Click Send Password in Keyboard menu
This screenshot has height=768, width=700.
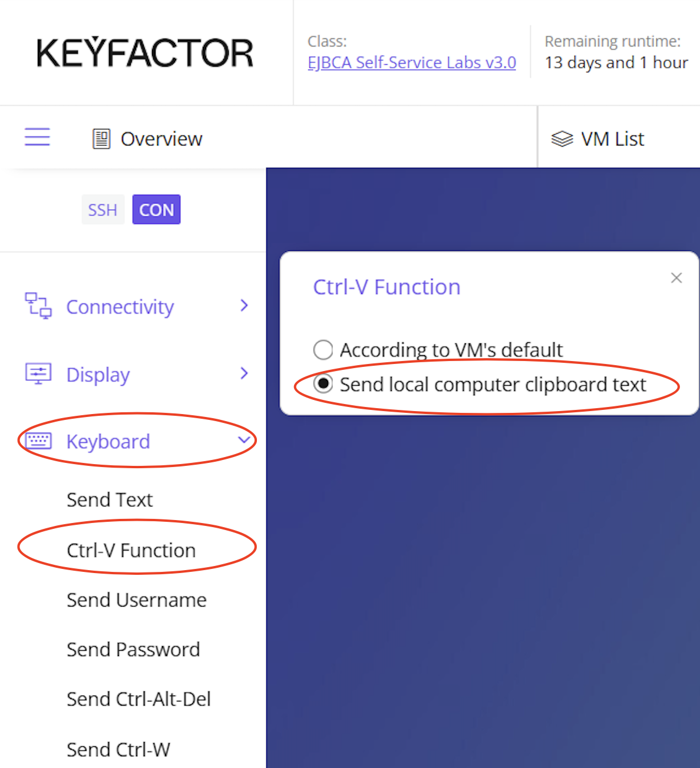(133, 649)
